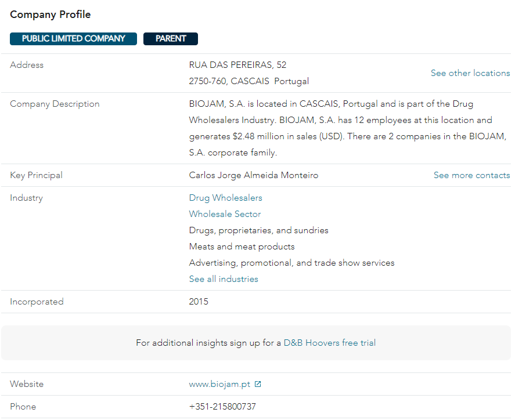Click the Incorporated row label
The image size is (515, 420).
(x=37, y=302)
